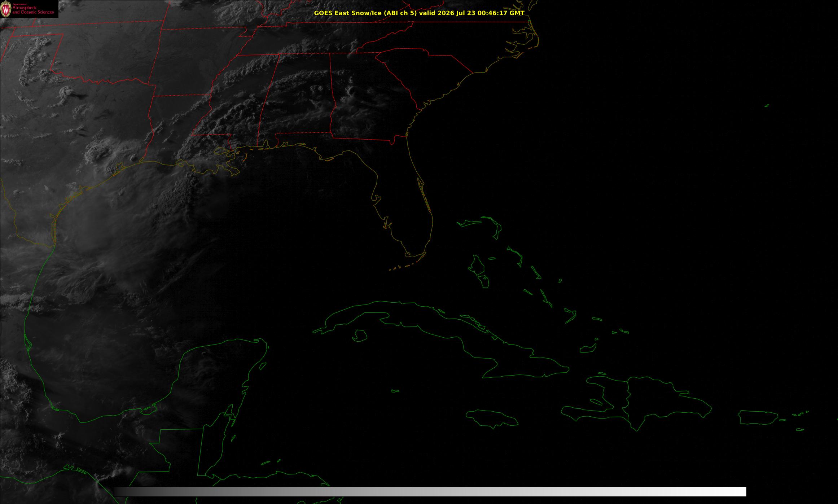Viewport: 838px width, 504px height.
Task: Click the small Bermuda island outline
Action: point(767,106)
